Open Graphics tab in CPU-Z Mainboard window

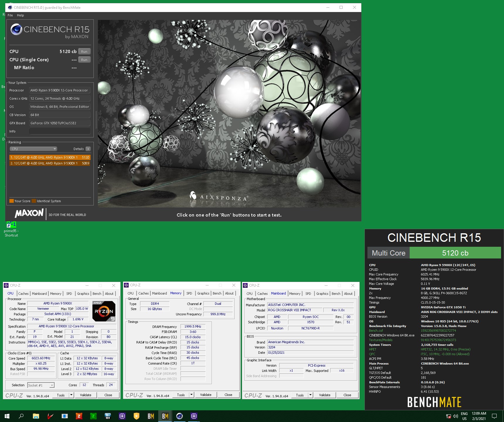(x=322, y=293)
